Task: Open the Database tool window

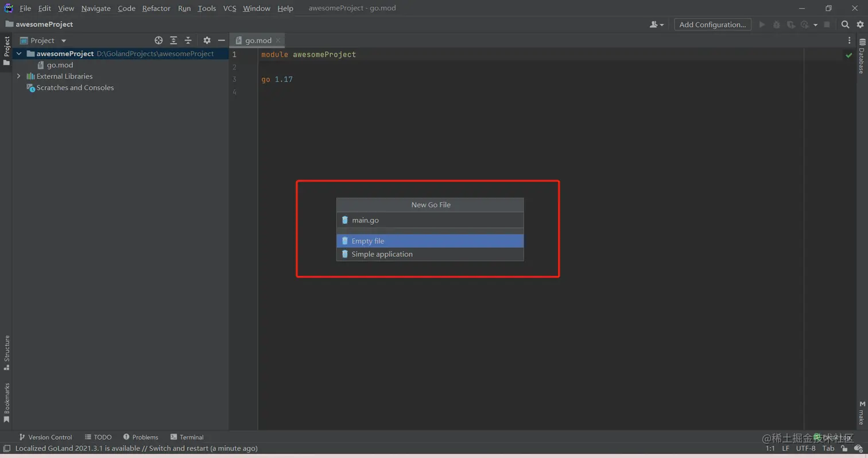Action: point(862,56)
